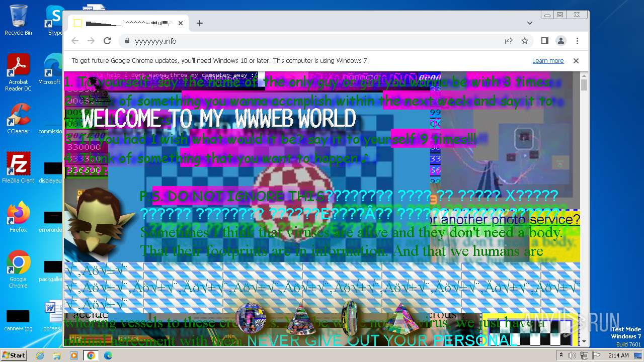The height and width of the screenshot is (362, 644).
Task: Open Google Chrome desktop shortcut
Action: coord(18,269)
